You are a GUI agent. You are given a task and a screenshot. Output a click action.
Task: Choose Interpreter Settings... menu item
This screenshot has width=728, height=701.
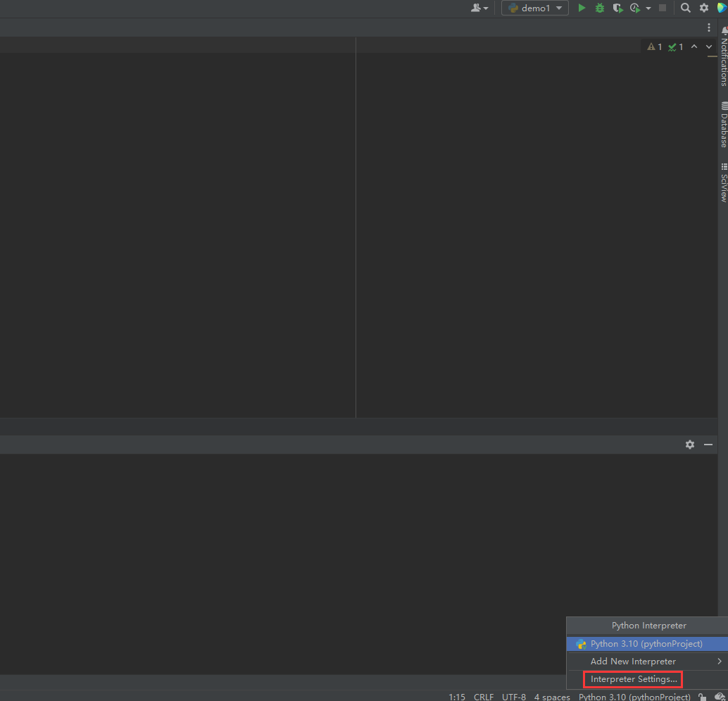click(x=633, y=679)
